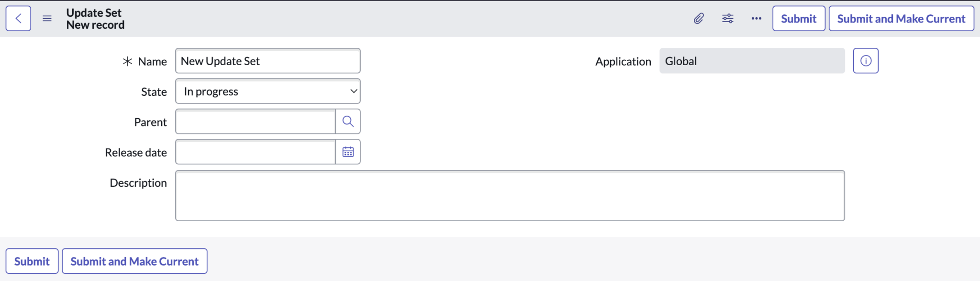Click into the Parent reference field
The height and width of the screenshot is (281, 980).
point(256,122)
